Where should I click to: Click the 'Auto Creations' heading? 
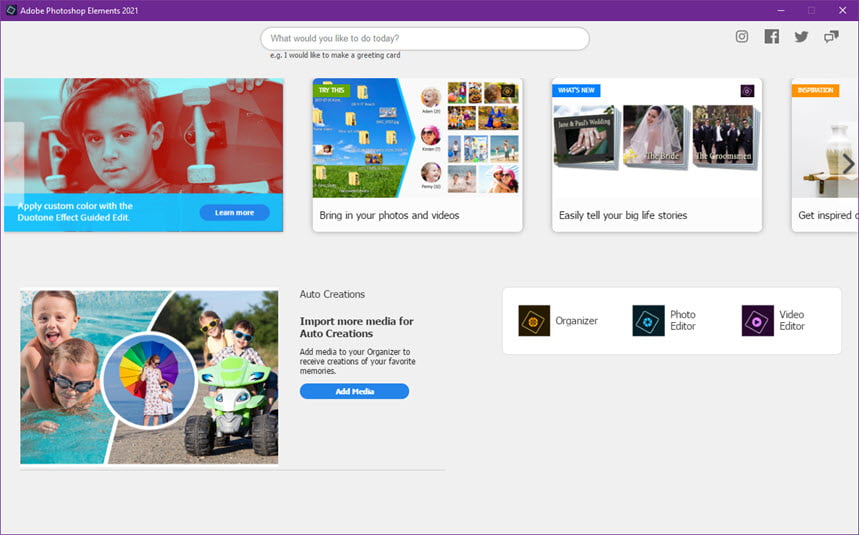pyautogui.click(x=332, y=294)
